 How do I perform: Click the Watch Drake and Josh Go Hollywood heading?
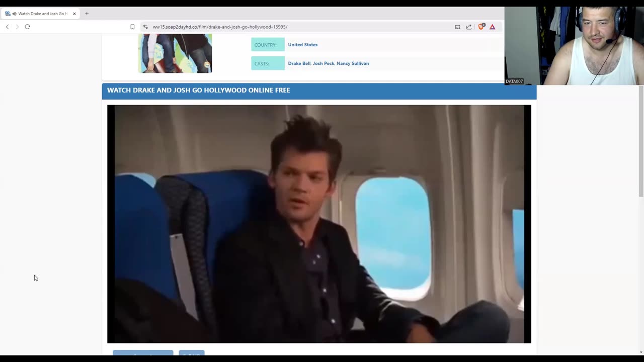(x=198, y=90)
